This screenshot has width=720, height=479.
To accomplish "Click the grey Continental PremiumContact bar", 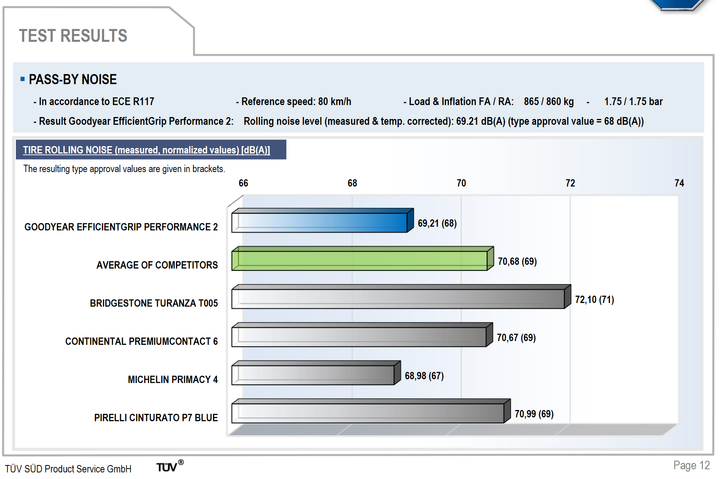I will click(x=362, y=335).
